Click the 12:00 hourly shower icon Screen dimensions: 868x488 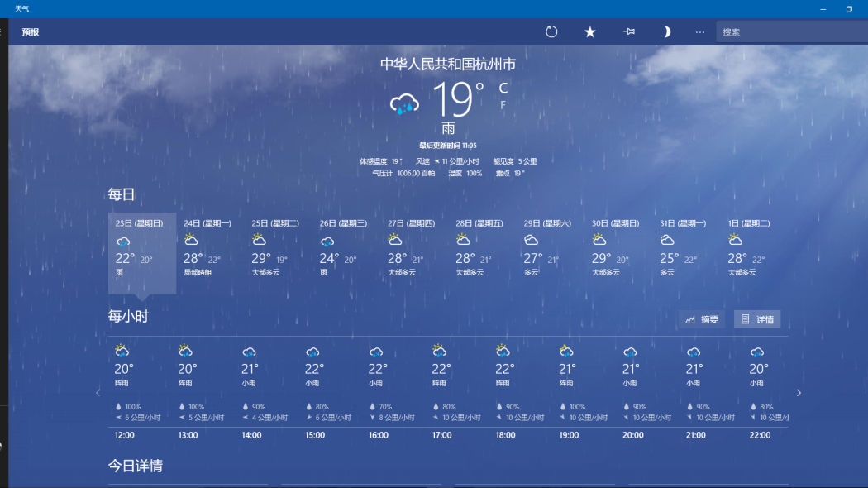(x=122, y=351)
